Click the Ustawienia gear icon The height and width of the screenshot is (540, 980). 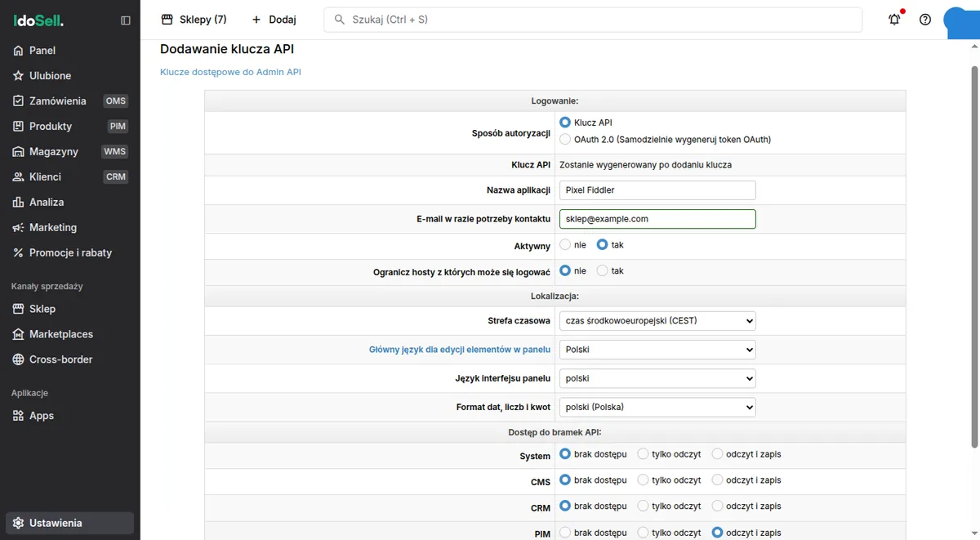18,523
